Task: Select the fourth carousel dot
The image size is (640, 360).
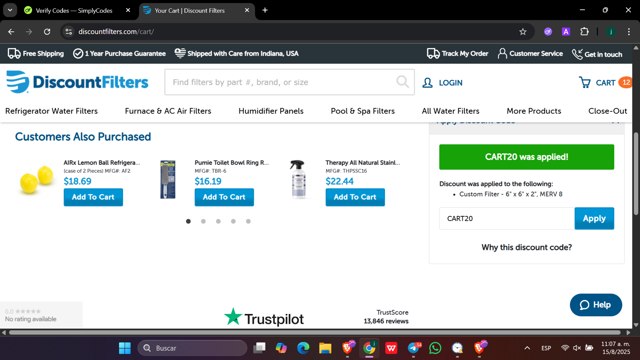Action: coord(233,221)
